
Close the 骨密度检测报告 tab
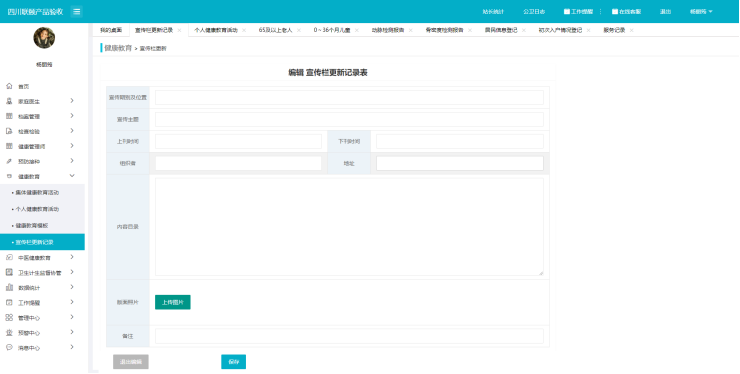(470, 30)
